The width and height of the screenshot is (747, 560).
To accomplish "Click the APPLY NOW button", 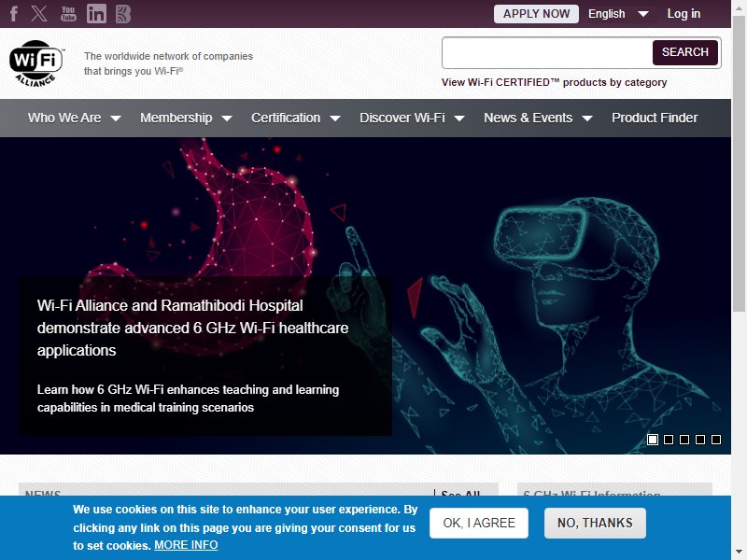I will pyautogui.click(x=536, y=14).
